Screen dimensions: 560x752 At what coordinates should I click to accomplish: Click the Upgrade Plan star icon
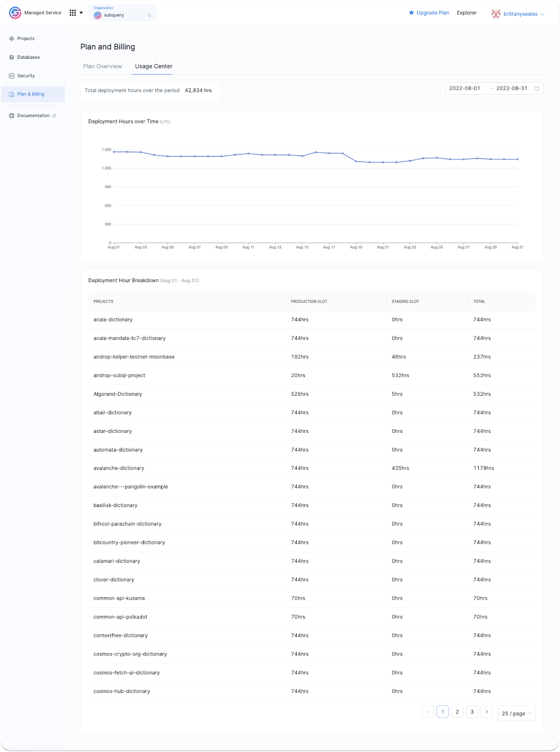click(x=412, y=13)
